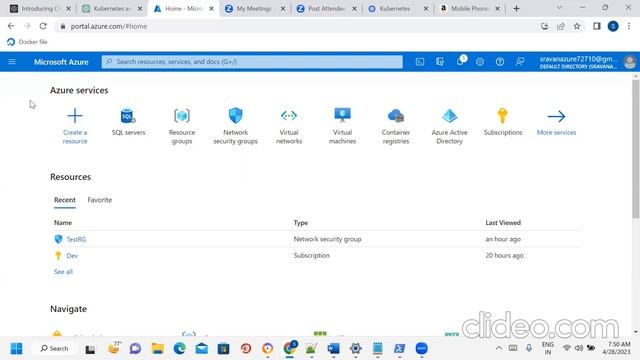Click taskbar Search box
This screenshot has width=640, height=360.
(54, 349)
